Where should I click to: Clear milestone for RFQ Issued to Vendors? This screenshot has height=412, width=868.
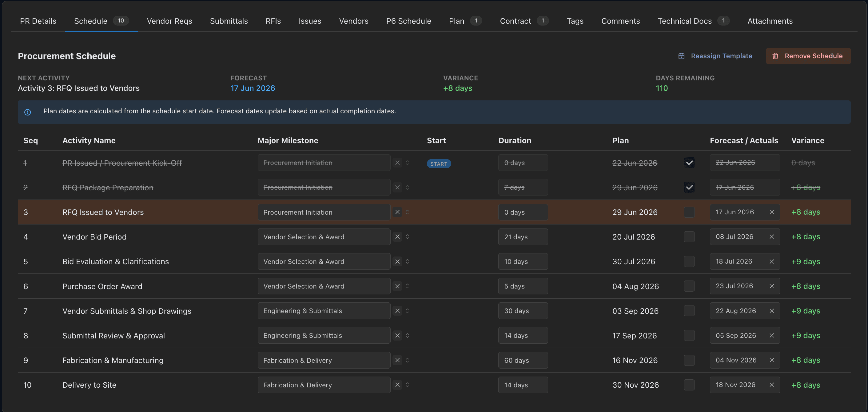[397, 212]
